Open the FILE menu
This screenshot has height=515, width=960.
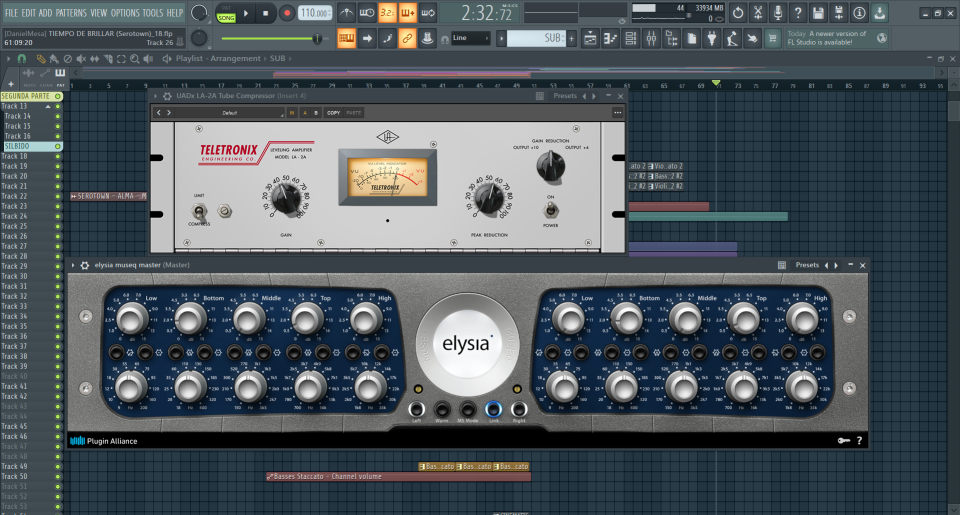coord(11,12)
